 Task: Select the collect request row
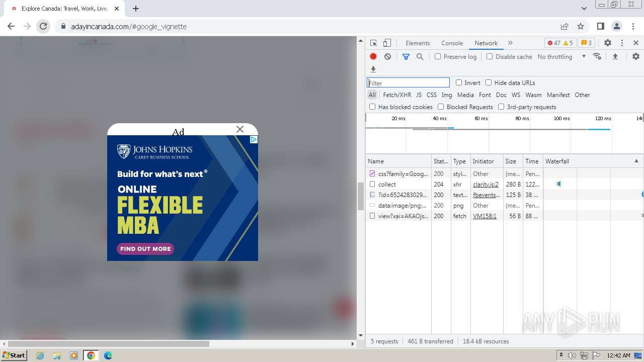[505, 185]
